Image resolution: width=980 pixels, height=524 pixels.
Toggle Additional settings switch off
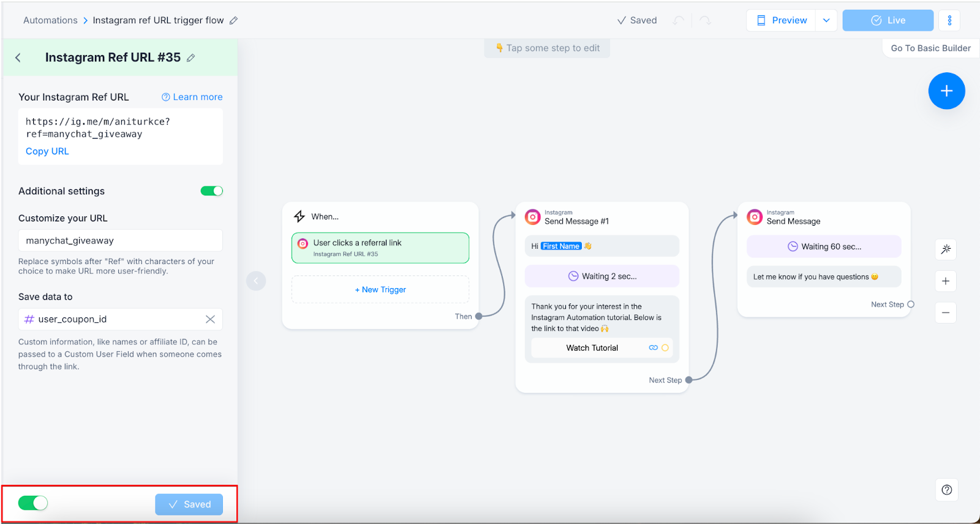click(x=212, y=191)
